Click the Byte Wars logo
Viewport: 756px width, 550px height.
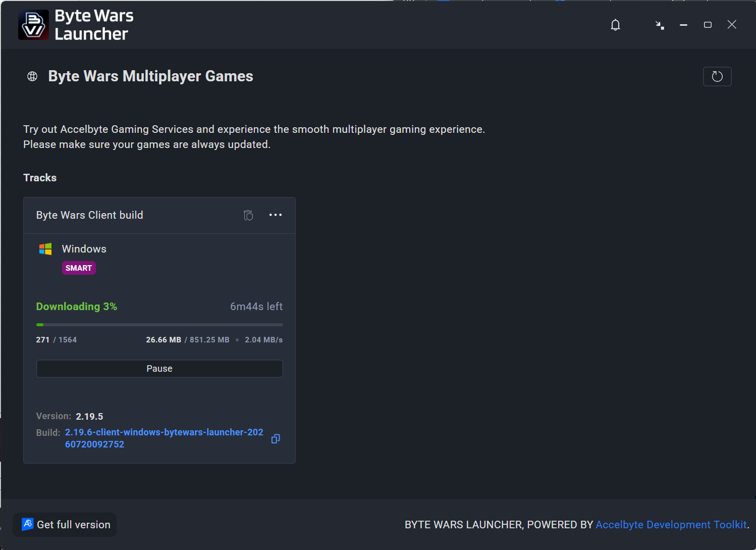[33, 25]
